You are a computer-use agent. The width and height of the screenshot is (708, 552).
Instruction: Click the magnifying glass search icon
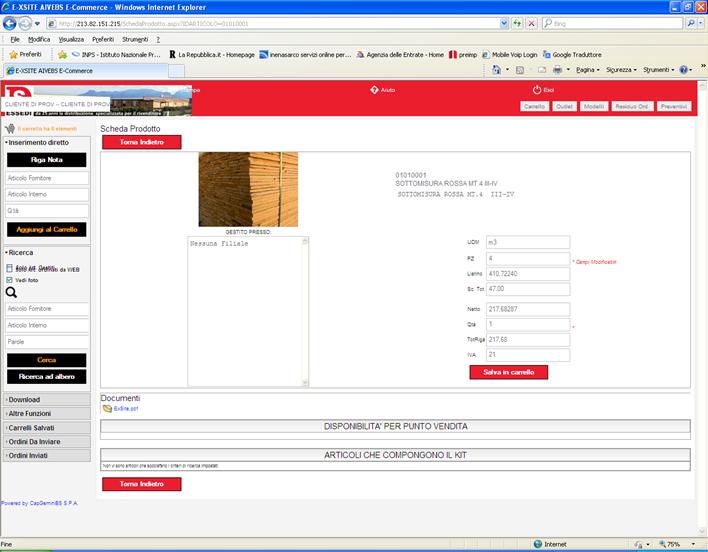tap(12, 293)
